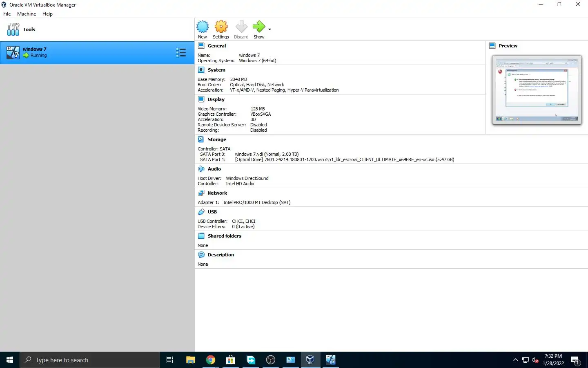Click the Optical Drive ISO file entry
The width and height of the screenshot is (588, 368).
(345, 159)
